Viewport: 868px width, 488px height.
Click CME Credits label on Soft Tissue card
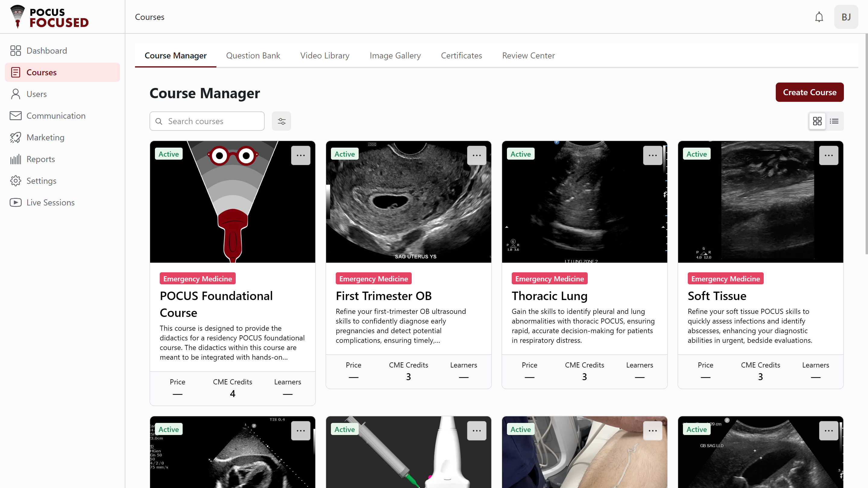coord(760,365)
